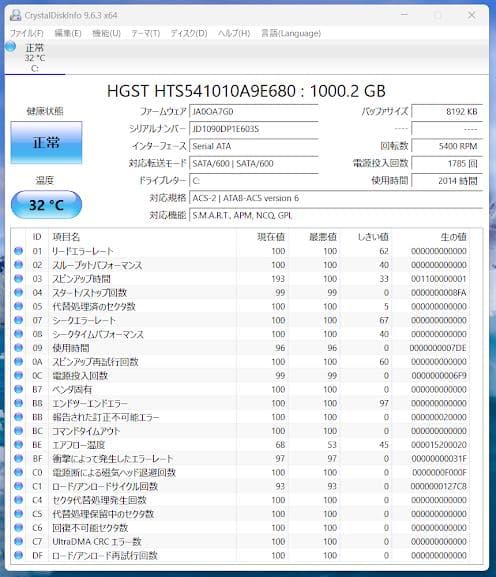Select the C: drive status icon
The width and height of the screenshot is (496, 577).
click(11, 47)
